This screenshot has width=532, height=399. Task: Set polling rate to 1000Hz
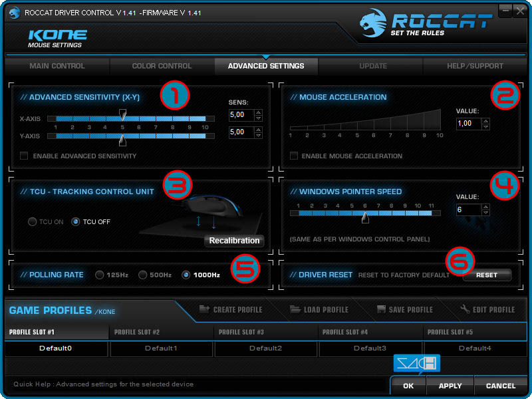[186, 275]
